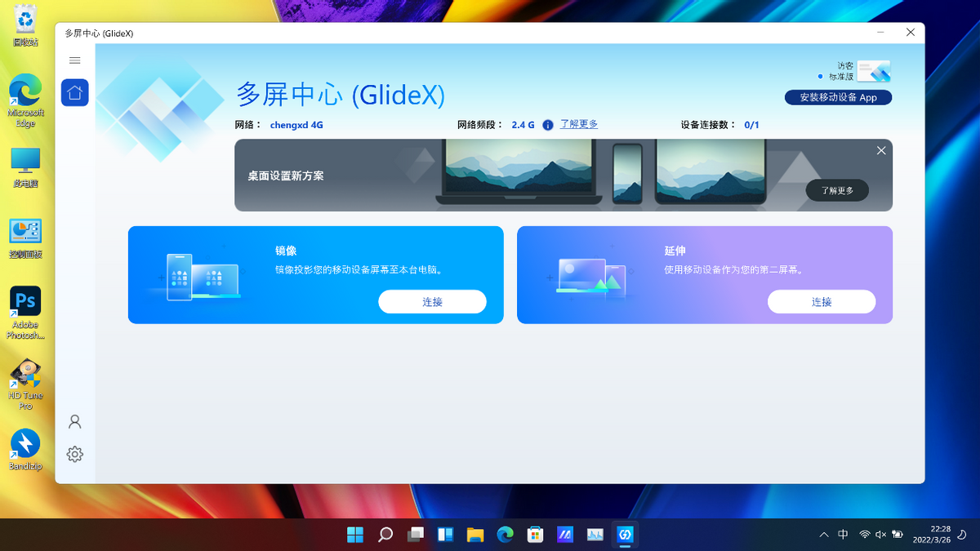Image resolution: width=980 pixels, height=551 pixels.
Task: Open the Control Panel desktop icon
Action: coord(25,238)
